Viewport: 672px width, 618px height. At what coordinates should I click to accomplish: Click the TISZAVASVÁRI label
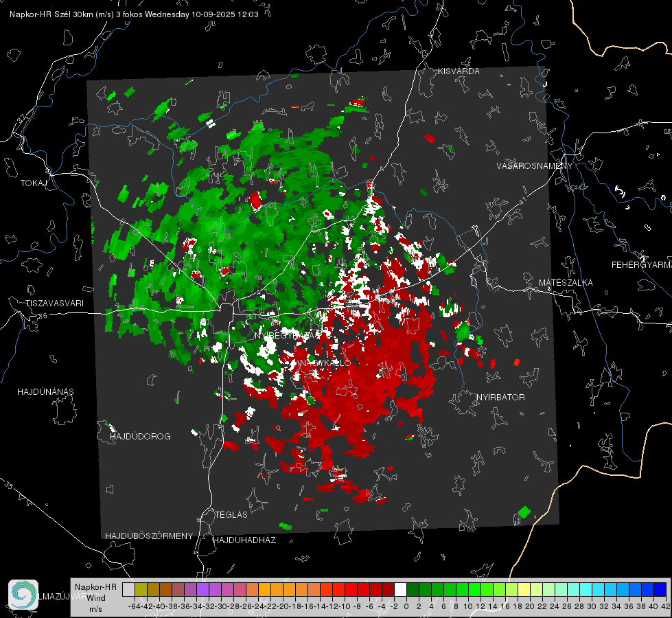point(54,304)
